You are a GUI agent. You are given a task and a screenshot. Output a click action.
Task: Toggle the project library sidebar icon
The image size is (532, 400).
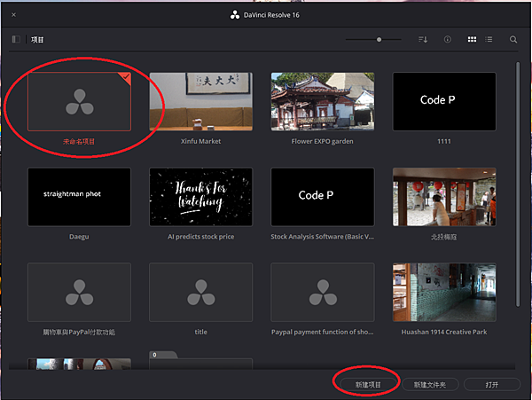pyautogui.click(x=16, y=39)
